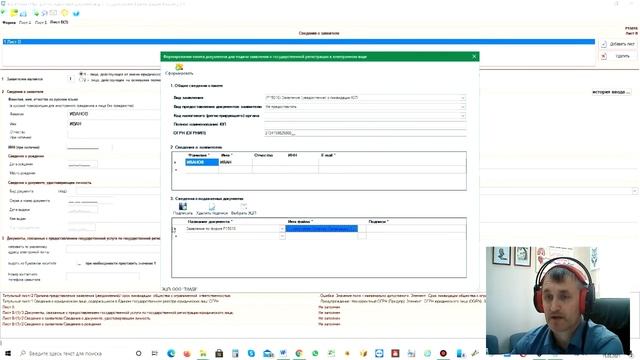Click the Название документа column header
The image size is (640, 360).
[210, 222]
